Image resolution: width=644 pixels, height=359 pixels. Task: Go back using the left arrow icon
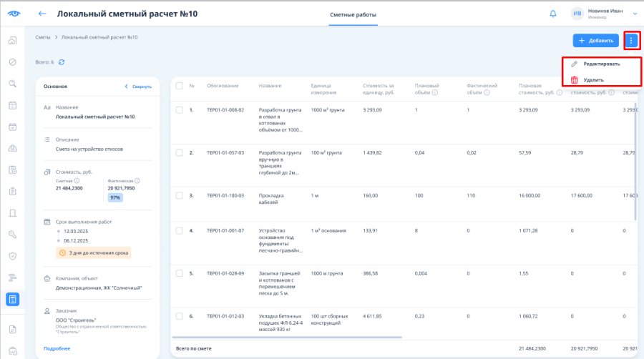point(42,14)
